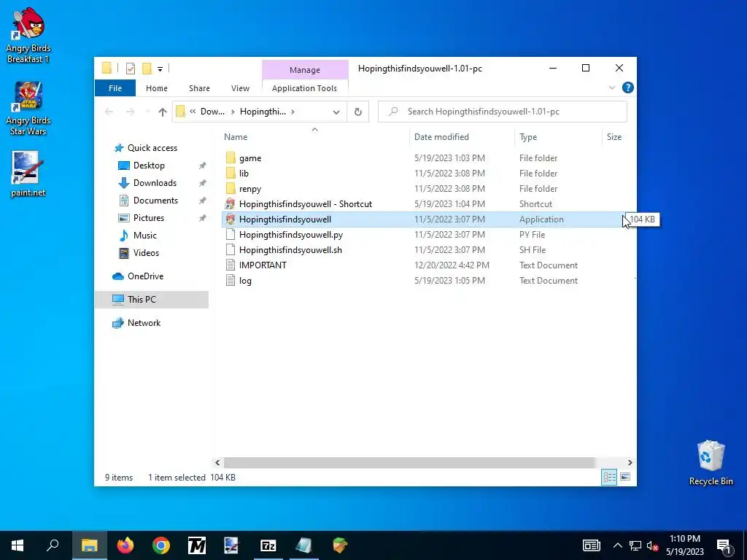Select the lib folder
Screen dimensions: 747x560
point(244,174)
